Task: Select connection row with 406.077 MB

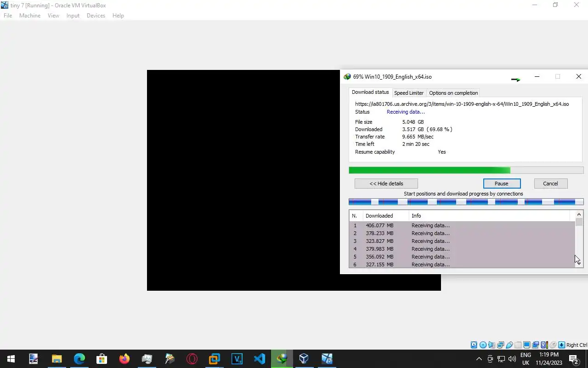Action: tap(462, 225)
